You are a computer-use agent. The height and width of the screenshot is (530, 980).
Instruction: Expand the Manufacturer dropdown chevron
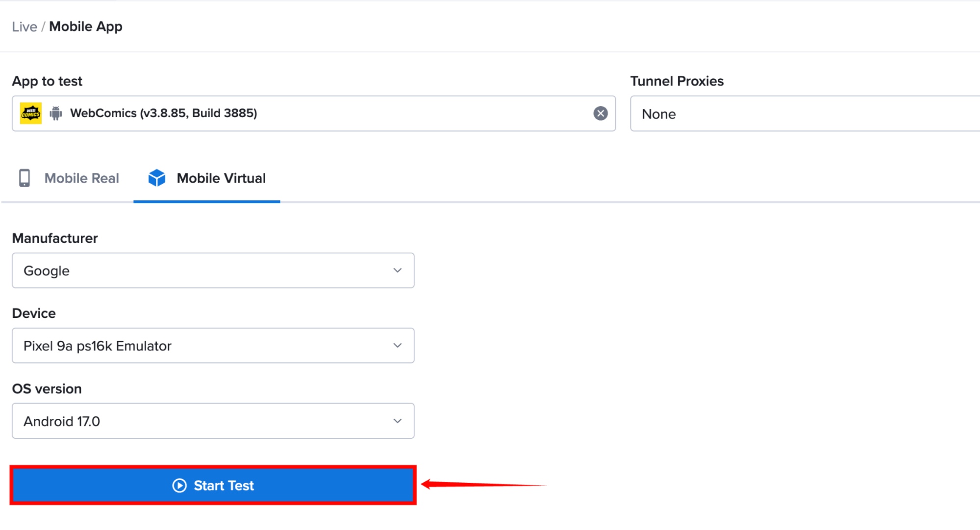397,270
